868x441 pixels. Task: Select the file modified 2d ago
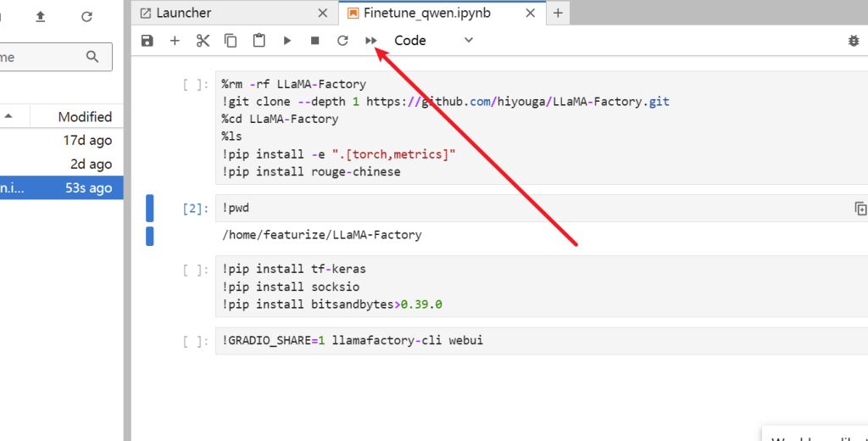(x=61, y=164)
